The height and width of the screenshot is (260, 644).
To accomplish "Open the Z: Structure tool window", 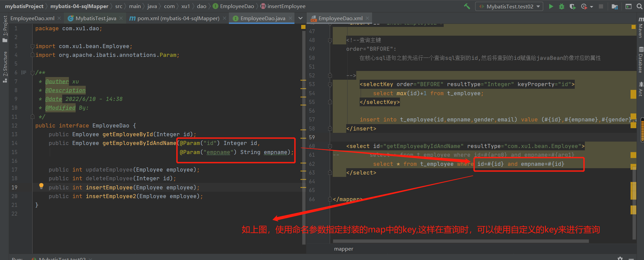I will (5, 67).
